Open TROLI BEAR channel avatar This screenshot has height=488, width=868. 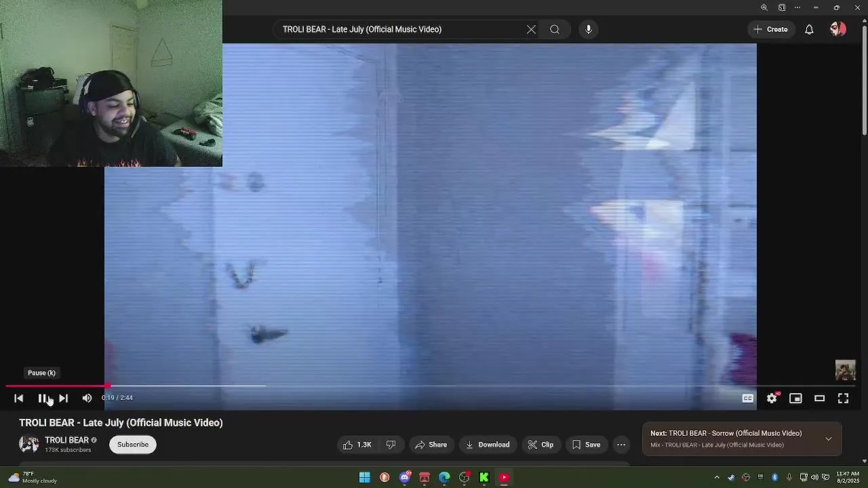29,445
